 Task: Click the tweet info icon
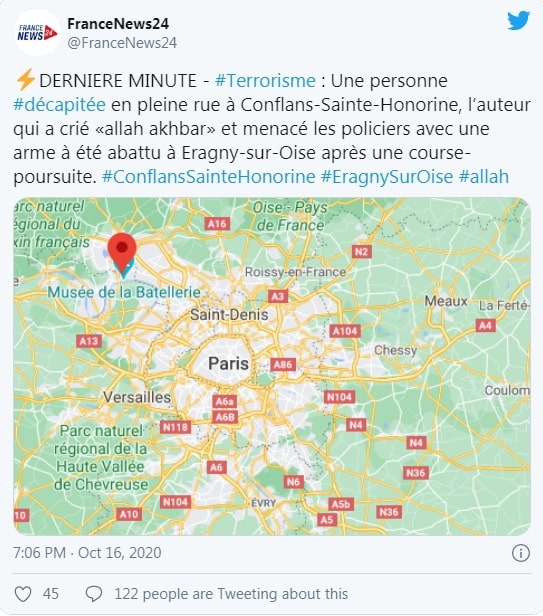(521, 553)
